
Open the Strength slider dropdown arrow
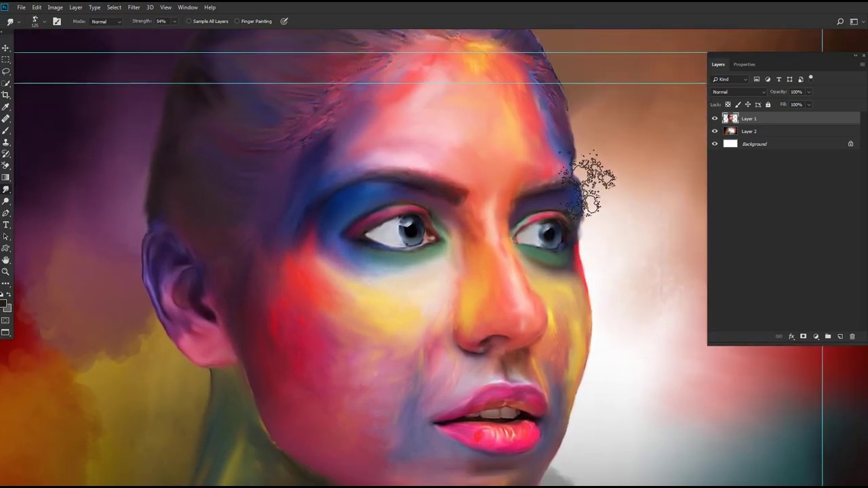coord(174,21)
